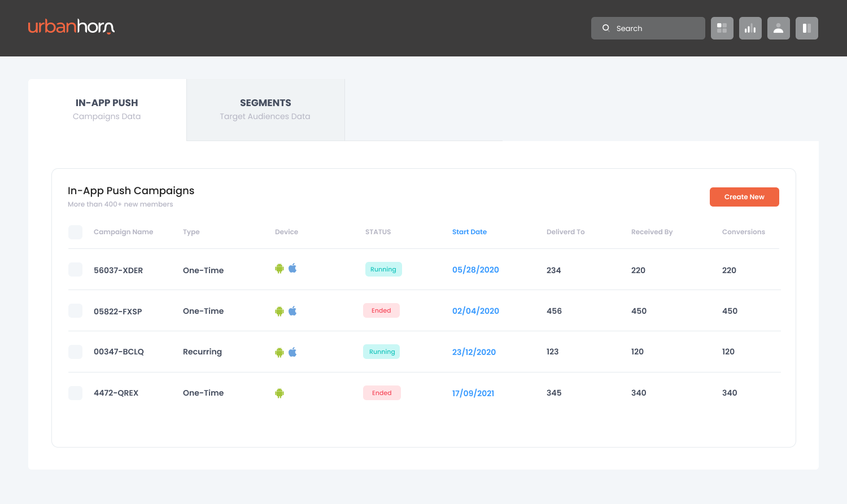847x504 pixels.
Task: Select the checkbox for campaign 56037-XDER
Action: click(x=75, y=270)
